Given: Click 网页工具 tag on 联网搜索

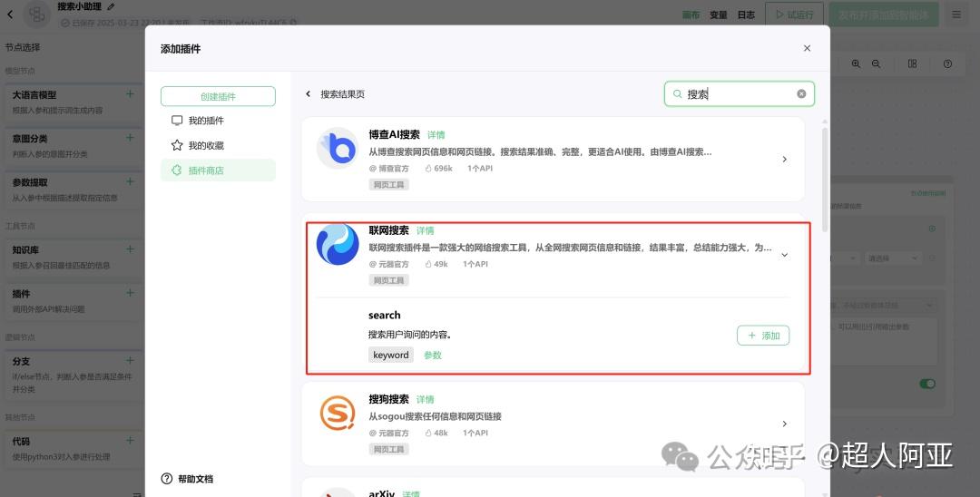Looking at the screenshot, I should pyautogui.click(x=388, y=280).
